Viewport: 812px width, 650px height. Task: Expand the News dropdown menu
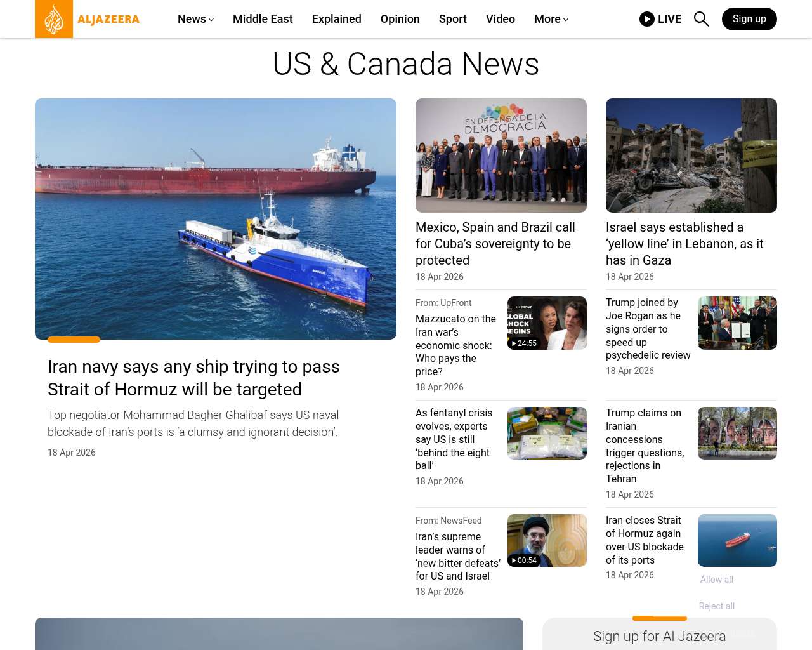point(195,19)
